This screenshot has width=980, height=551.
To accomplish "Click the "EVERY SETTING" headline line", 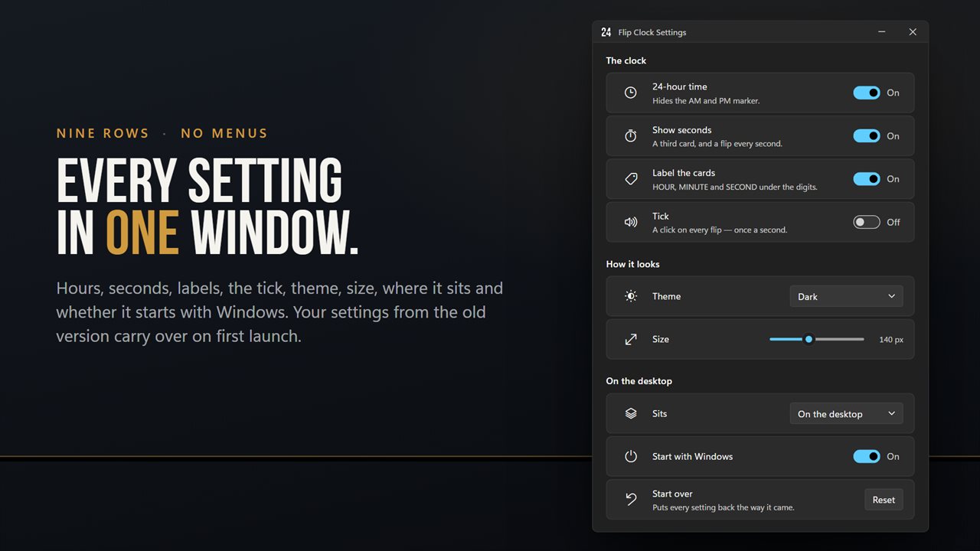I will click(x=199, y=181).
